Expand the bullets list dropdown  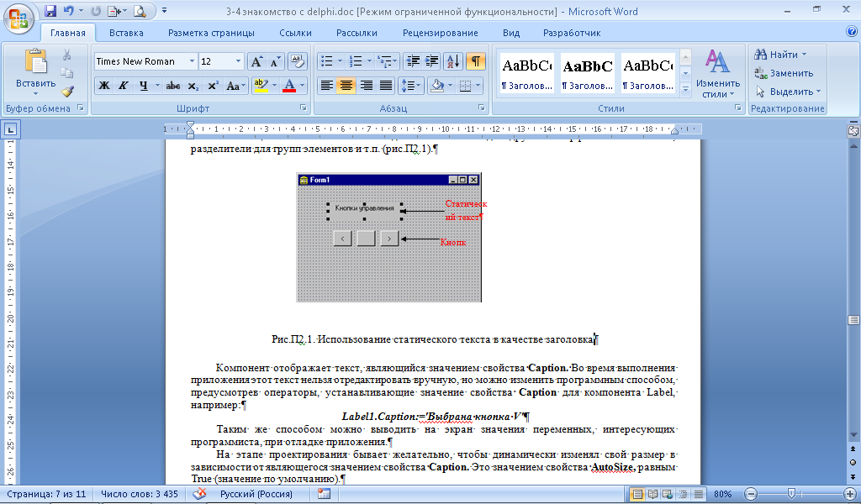tap(340, 61)
